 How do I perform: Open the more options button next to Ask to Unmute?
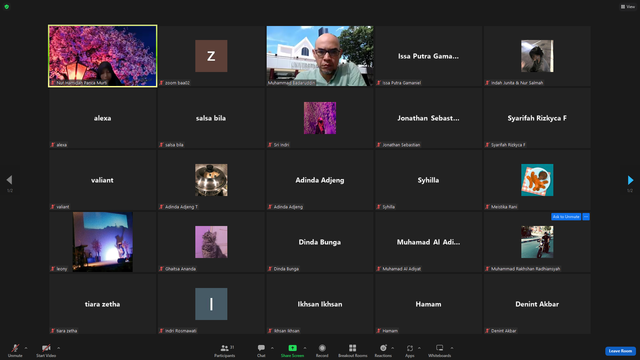pyautogui.click(x=586, y=217)
